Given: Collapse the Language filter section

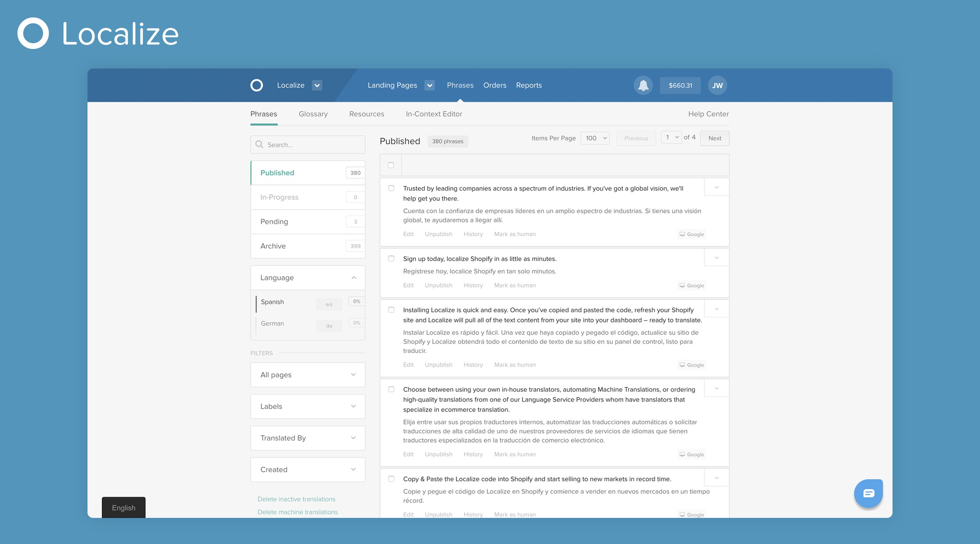Looking at the screenshot, I should [x=354, y=277].
